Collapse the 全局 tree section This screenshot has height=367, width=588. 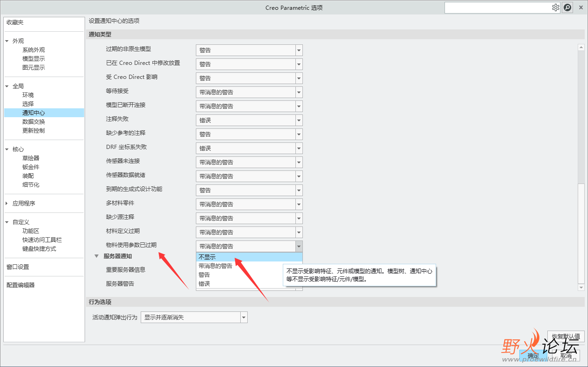point(7,86)
